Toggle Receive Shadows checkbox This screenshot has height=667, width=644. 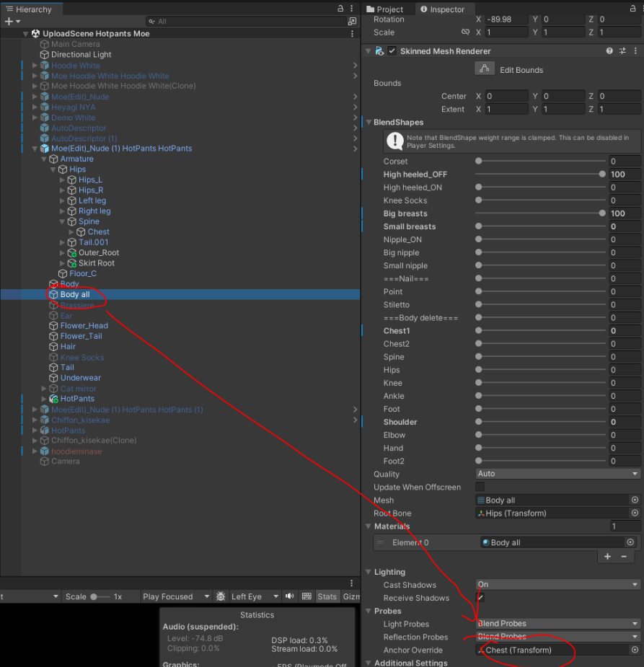click(x=480, y=598)
